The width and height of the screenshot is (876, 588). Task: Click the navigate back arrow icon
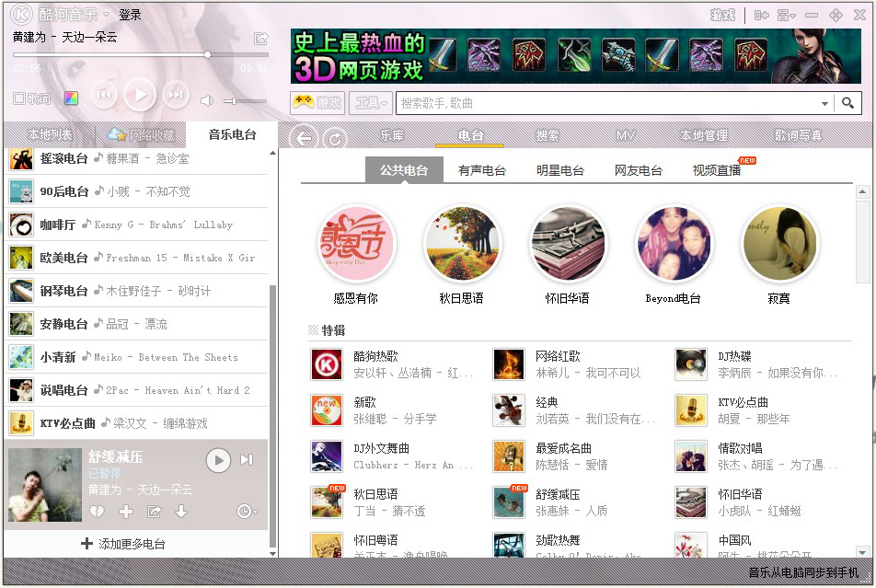(304, 139)
